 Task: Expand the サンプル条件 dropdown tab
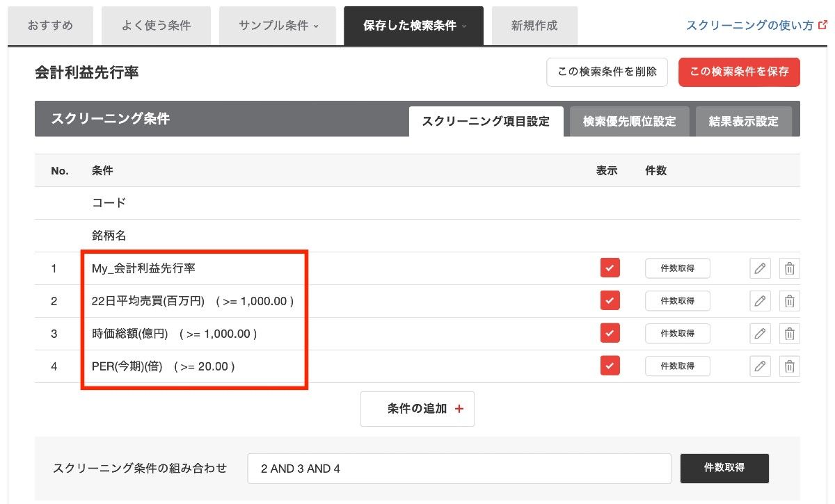278,26
